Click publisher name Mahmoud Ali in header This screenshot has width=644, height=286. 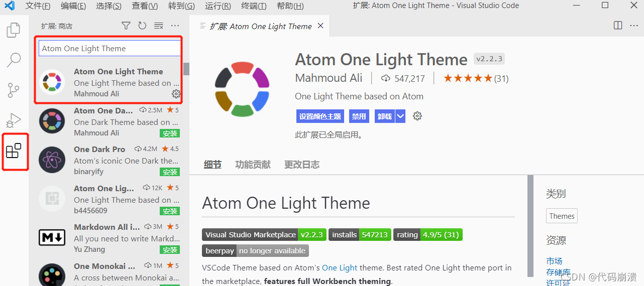(x=329, y=78)
